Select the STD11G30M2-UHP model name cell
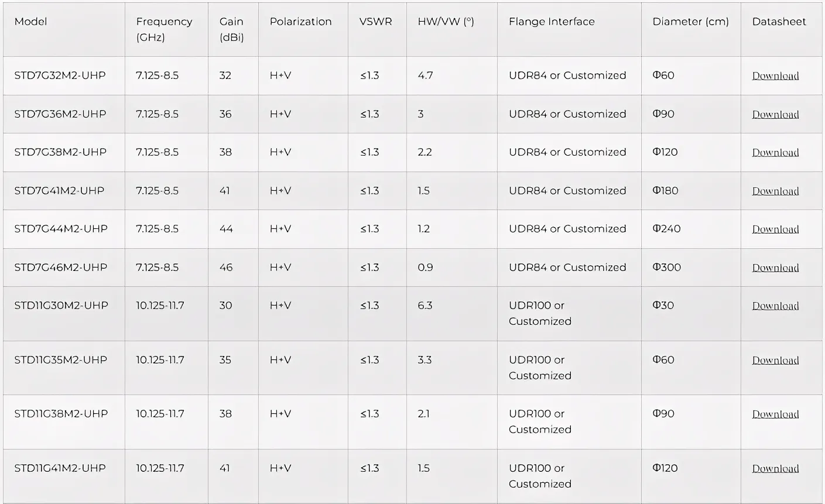 (61, 306)
